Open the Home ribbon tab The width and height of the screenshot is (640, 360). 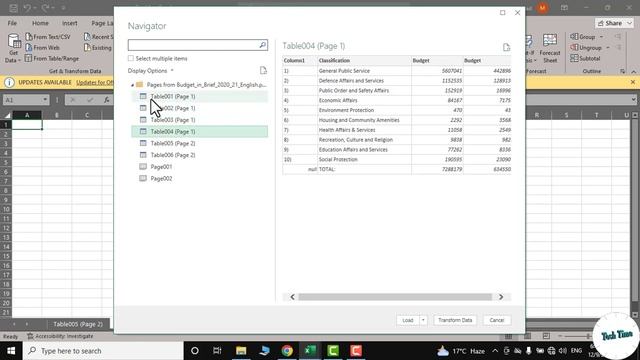40,23
